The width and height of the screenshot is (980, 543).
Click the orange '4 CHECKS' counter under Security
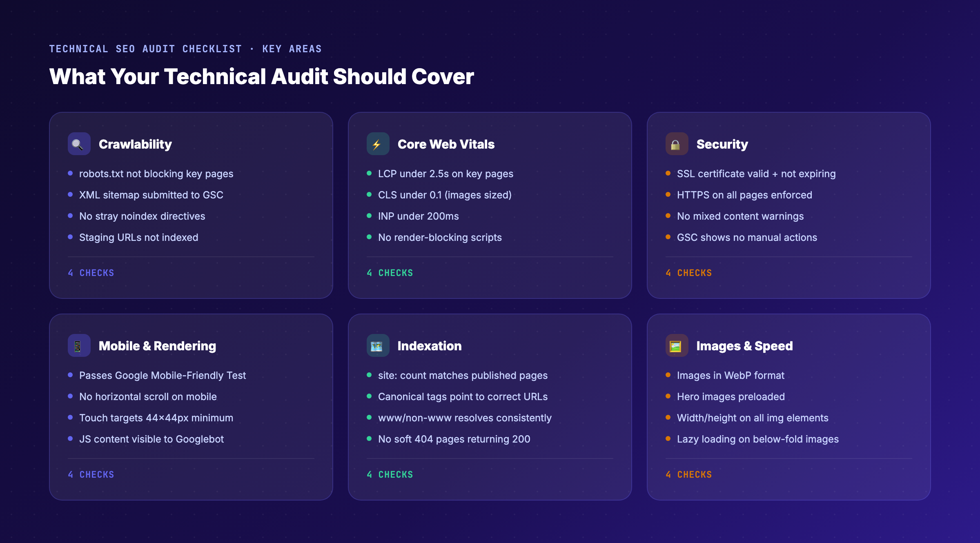[689, 273]
